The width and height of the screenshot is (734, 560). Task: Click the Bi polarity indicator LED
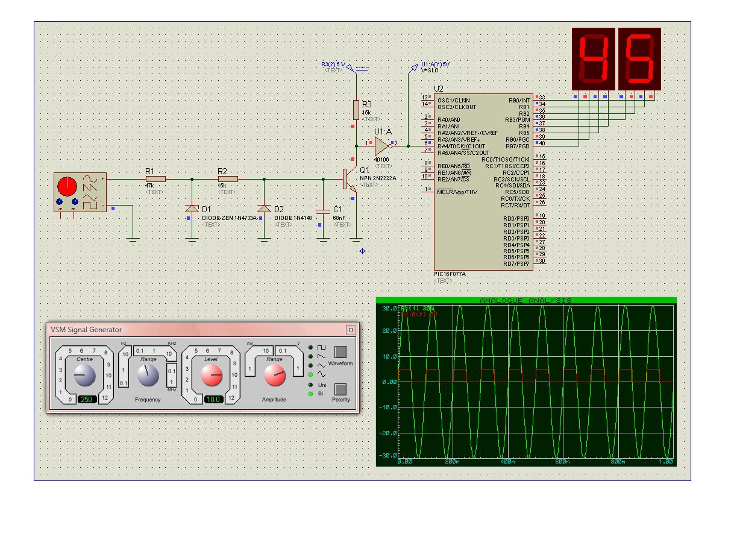coord(311,394)
